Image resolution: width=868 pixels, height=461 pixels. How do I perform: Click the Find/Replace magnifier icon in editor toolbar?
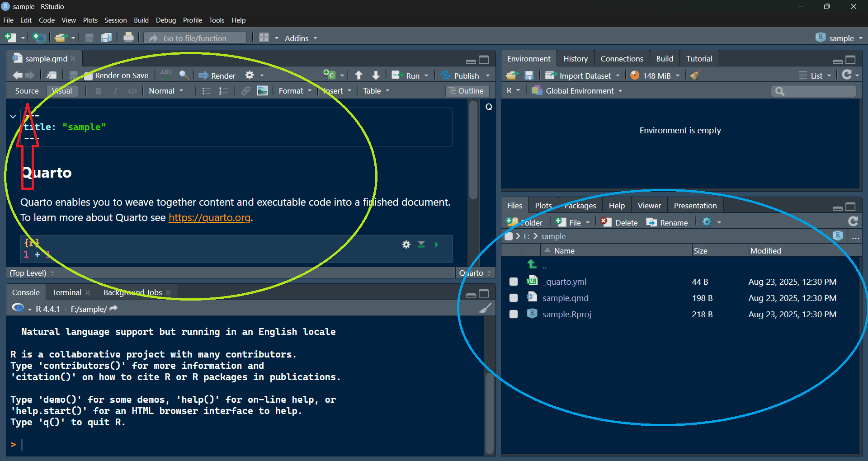coord(184,75)
